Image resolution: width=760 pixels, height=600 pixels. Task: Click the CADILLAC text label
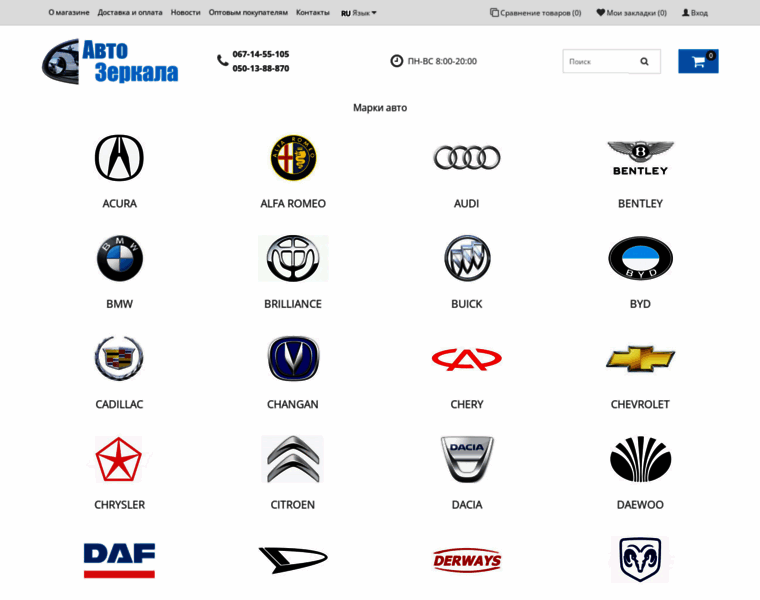point(119,404)
